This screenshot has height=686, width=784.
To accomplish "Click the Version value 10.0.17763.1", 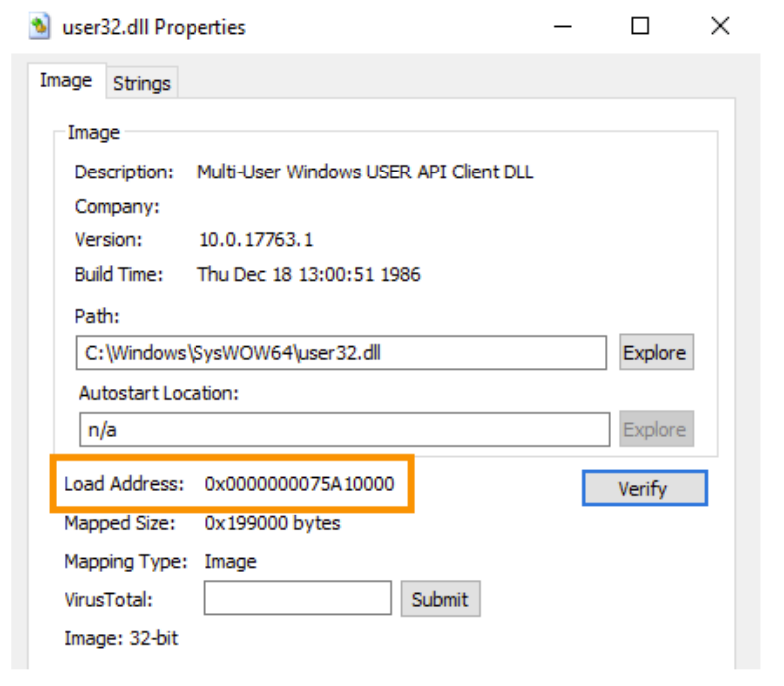I will pos(256,240).
